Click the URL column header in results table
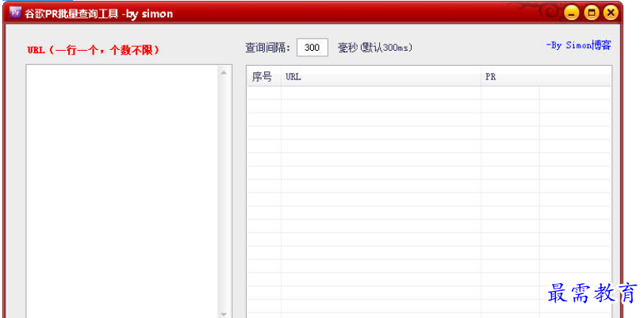The height and width of the screenshot is (318, 644). [x=381, y=77]
